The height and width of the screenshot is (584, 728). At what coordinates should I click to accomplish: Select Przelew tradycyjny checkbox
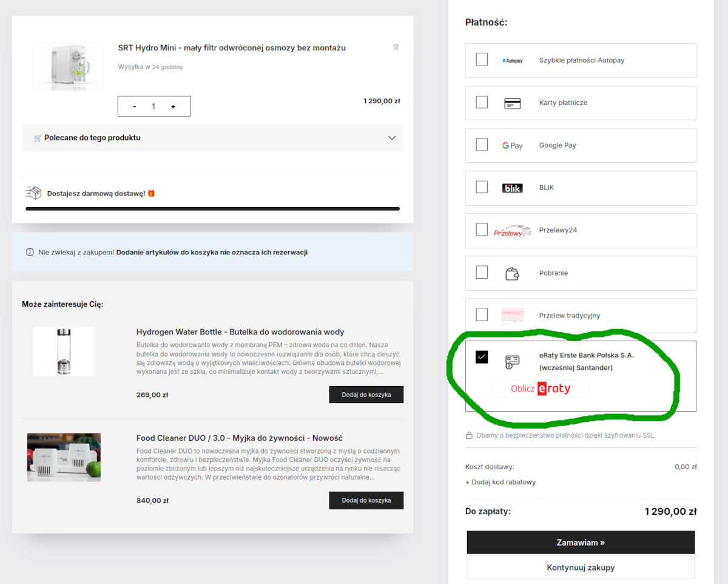[x=482, y=314]
